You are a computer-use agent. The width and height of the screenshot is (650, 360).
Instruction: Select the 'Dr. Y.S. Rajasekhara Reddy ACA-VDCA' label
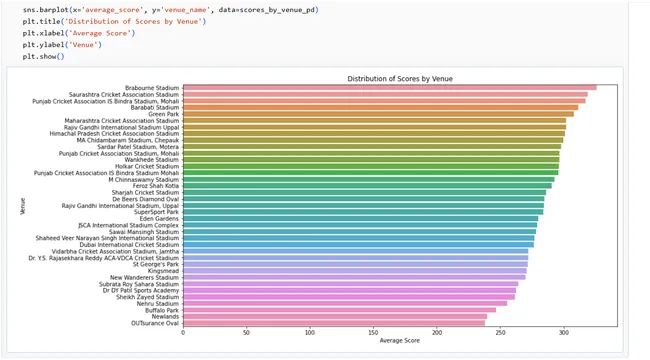(x=104, y=258)
